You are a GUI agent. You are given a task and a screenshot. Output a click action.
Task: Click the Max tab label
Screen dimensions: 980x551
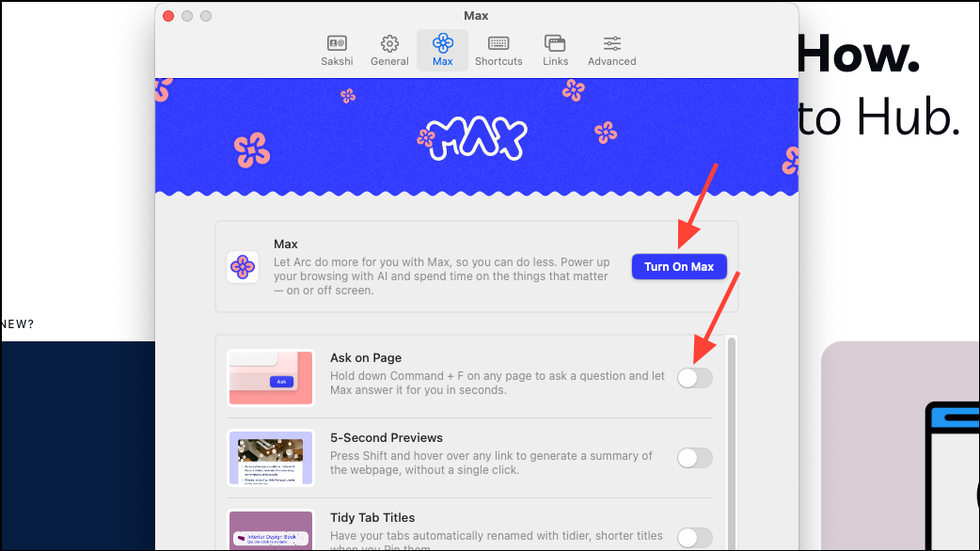[442, 61]
